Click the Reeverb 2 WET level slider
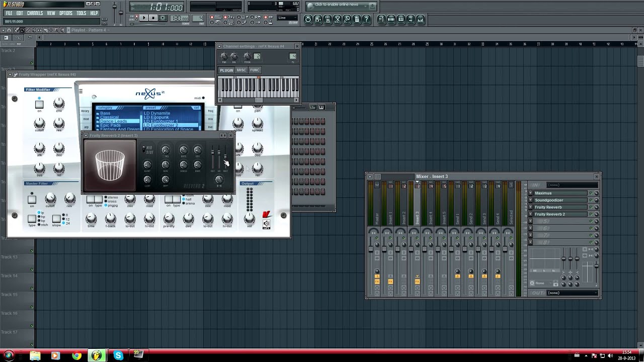Image resolution: width=644 pixels, height=362 pixels. [x=225, y=157]
